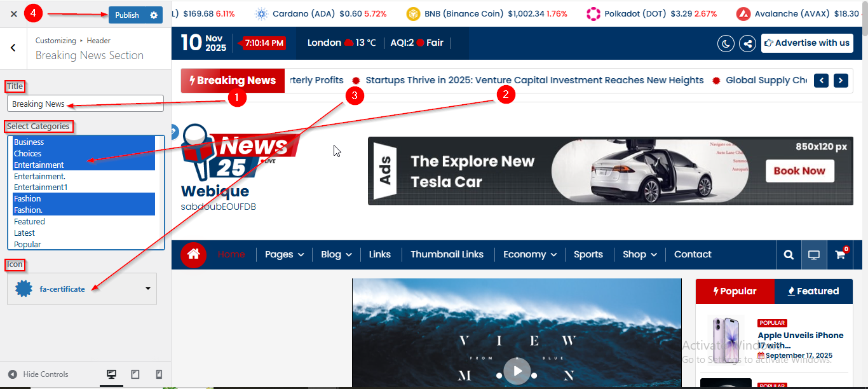
Task: Close the Customizer with the X icon
Action: 13,14
